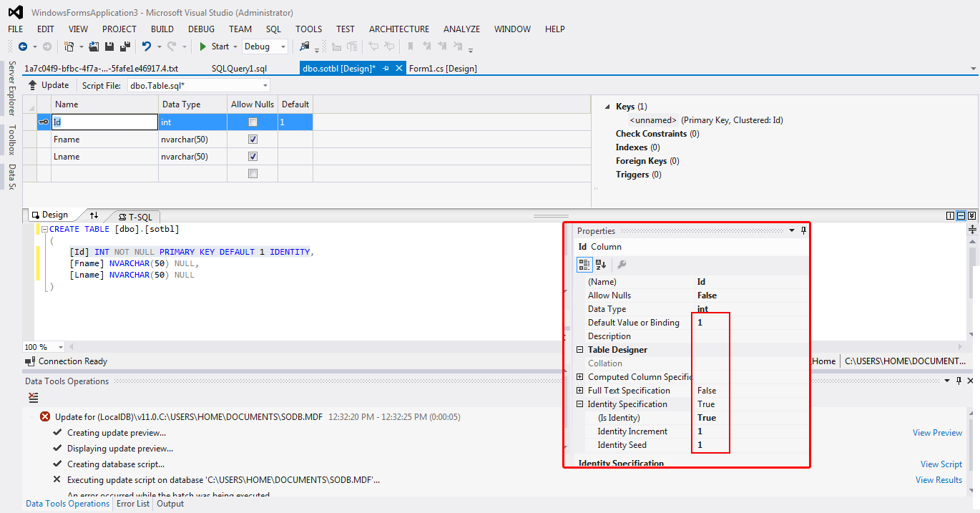Open the SQL menu in the menu bar
Viewport: 980px width, 513px height.
point(273,29)
